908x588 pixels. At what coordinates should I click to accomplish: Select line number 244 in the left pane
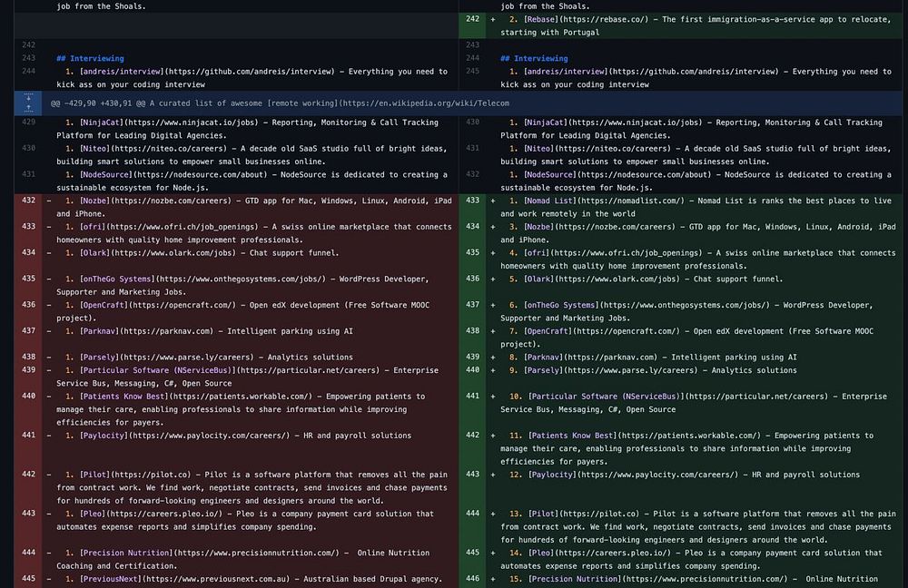pyautogui.click(x=27, y=72)
